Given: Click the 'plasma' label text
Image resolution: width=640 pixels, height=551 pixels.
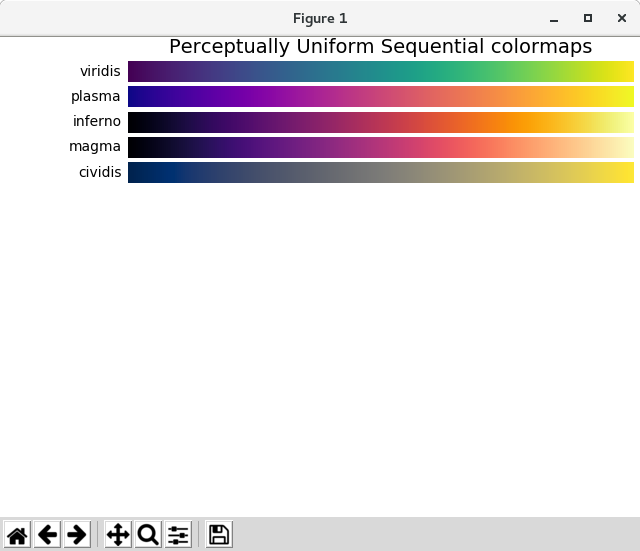Looking at the screenshot, I should [96, 97].
